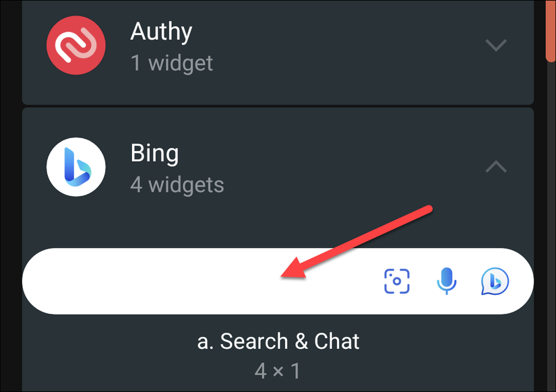The height and width of the screenshot is (392, 556).
Task: Click the scrollbar track below the thumb
Action: pyautogui.click(x=551, y=227)
